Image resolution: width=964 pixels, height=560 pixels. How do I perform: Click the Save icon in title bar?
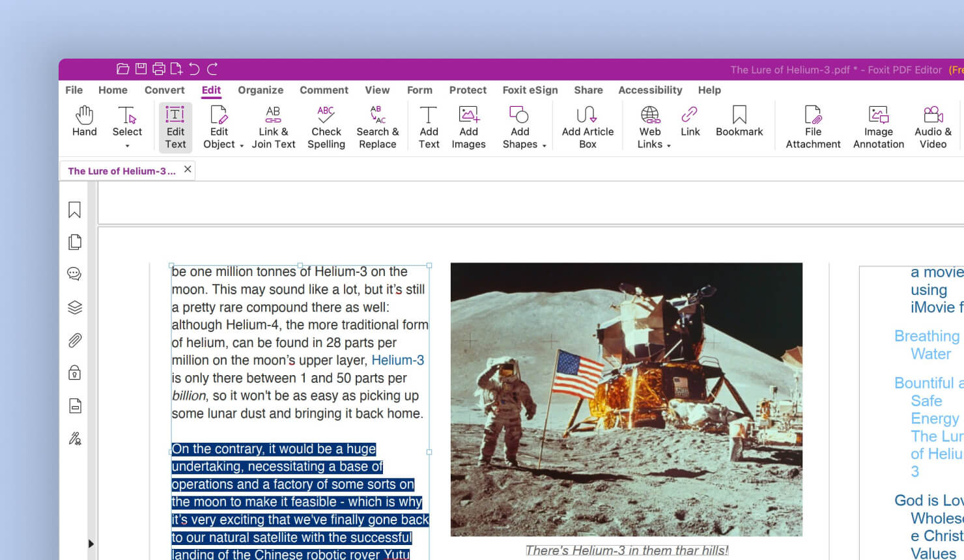point(141,69)
